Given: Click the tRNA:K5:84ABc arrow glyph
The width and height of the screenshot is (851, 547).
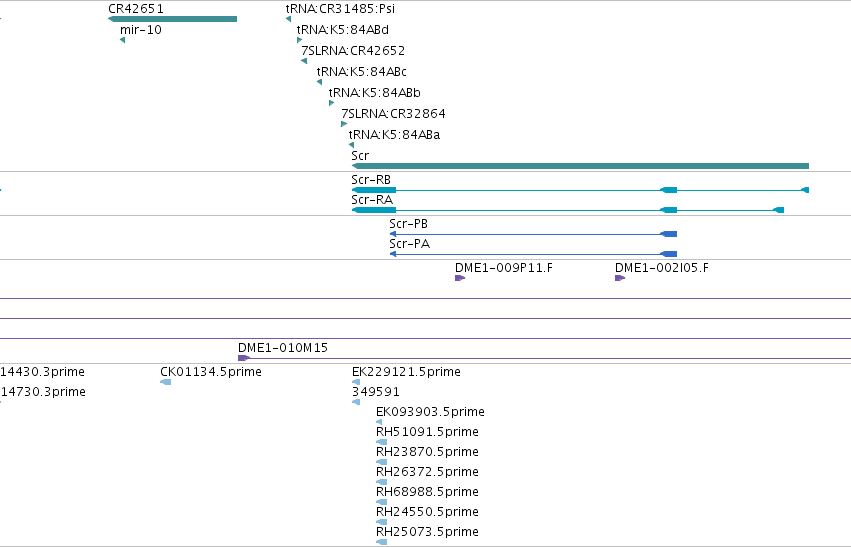Looking at the screenshot, I should point(320,82).
